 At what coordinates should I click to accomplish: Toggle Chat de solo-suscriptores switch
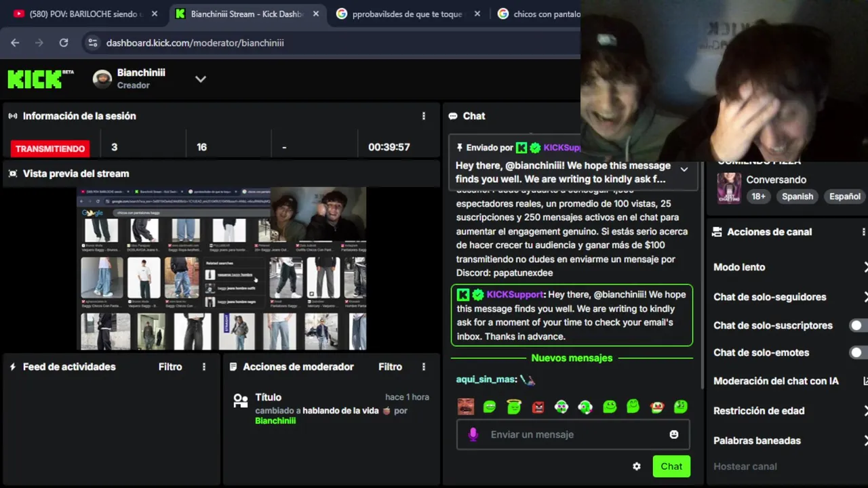pyautogui.click(x=859, y=325)
